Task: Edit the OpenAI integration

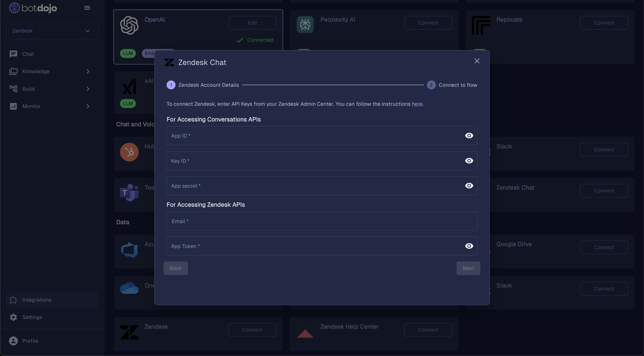Action: (x=252, y=23)
